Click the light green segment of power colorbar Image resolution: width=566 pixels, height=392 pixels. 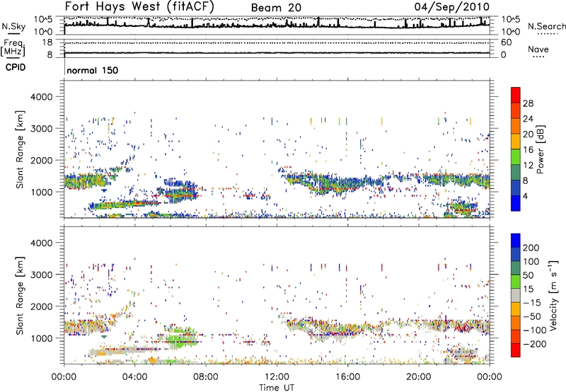(x=516, y=156)
